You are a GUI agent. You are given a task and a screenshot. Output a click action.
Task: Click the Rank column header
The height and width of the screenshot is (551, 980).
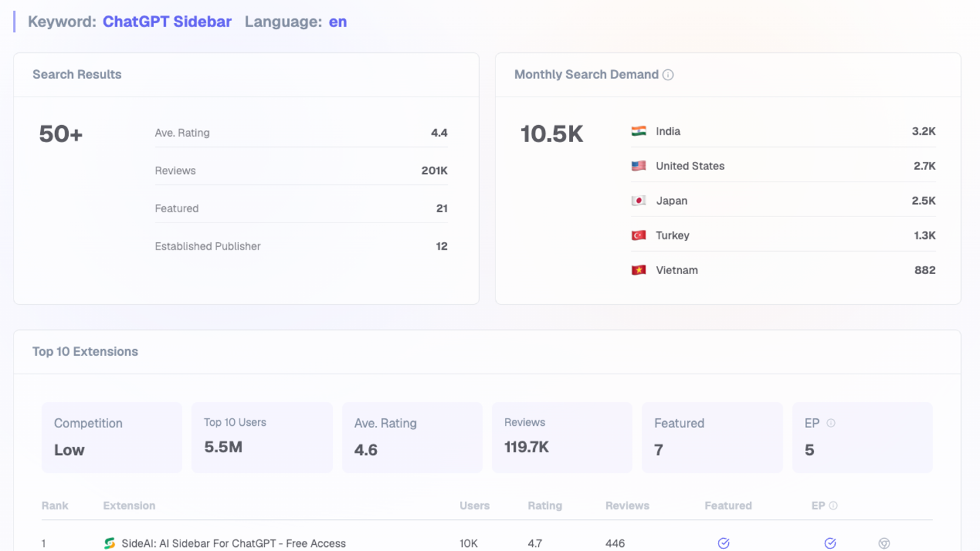pyautogui.click(x=55, y=505)
